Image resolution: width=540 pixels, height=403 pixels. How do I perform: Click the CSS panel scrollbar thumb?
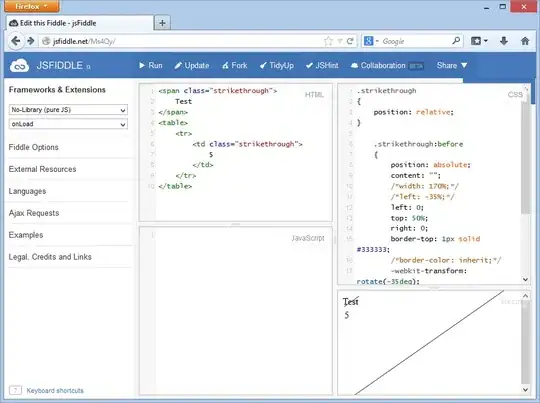(525, 158)
